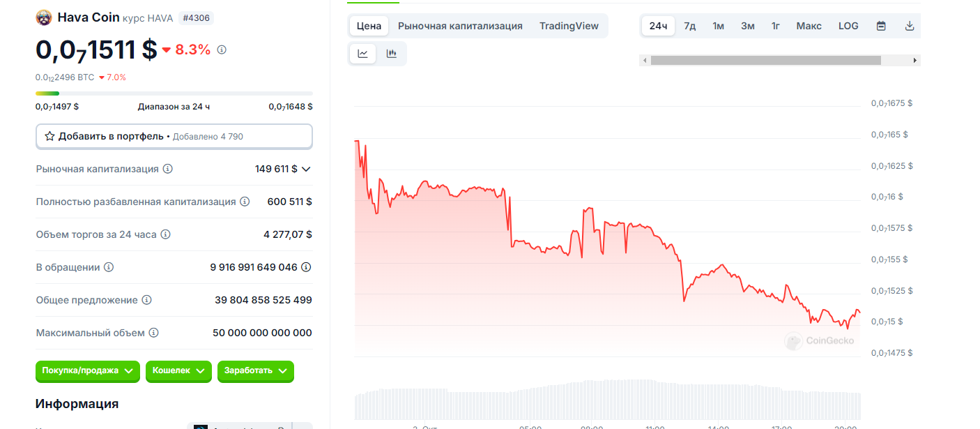Select the Цена chart tab

click(x=369, y=26)
